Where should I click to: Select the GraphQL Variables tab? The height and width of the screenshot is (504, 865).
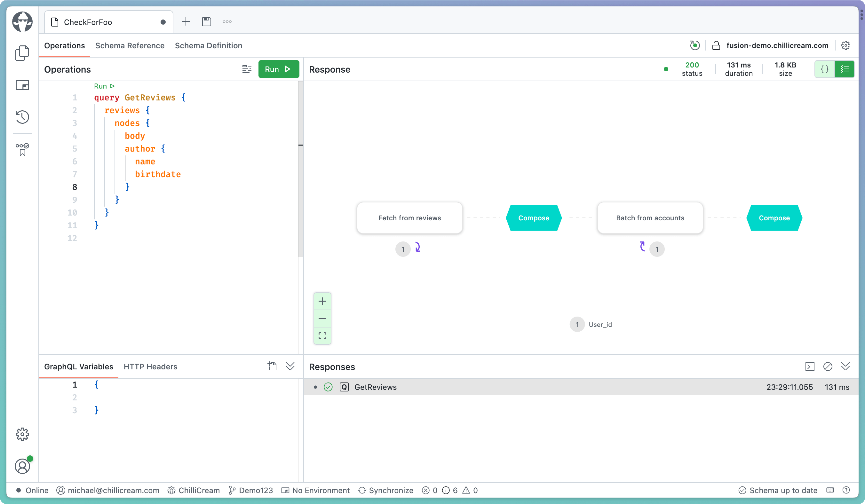tap(79, 366)
